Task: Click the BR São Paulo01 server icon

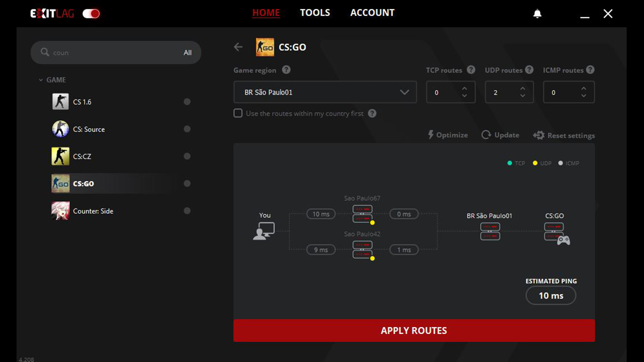Action: [x=490, y=231]
